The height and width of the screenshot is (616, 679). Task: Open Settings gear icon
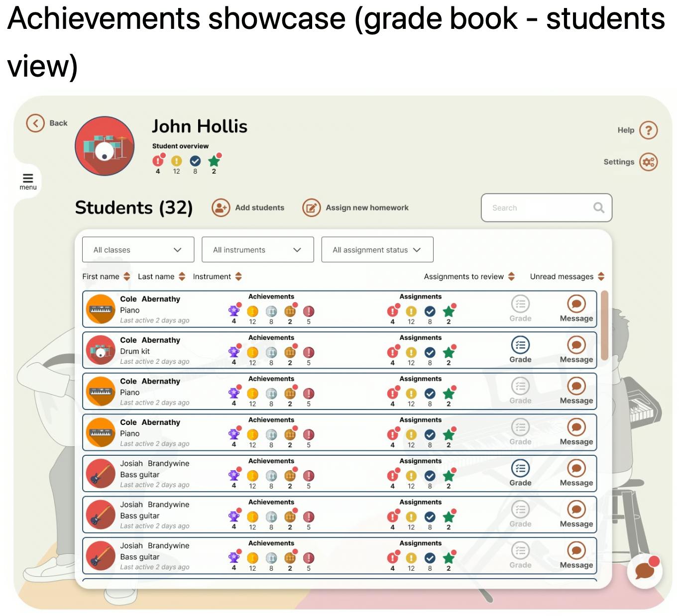[648, 162]
